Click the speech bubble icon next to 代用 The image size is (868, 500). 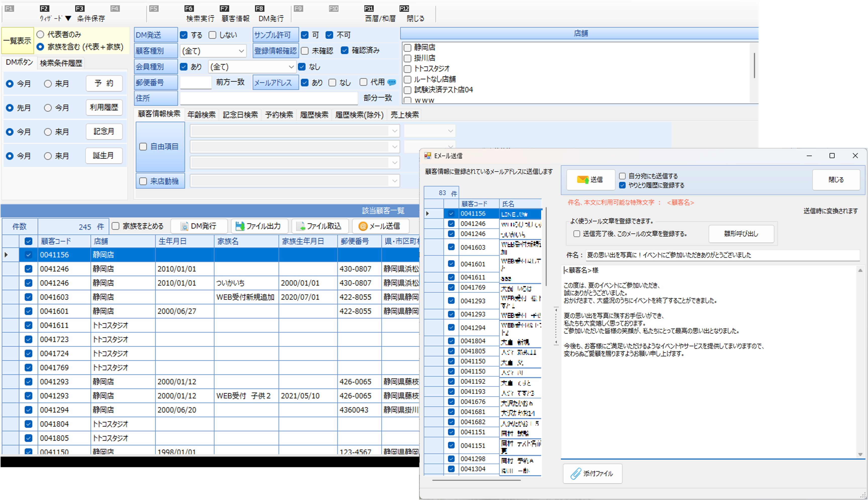pyautogui.click(x=392, y=82)
